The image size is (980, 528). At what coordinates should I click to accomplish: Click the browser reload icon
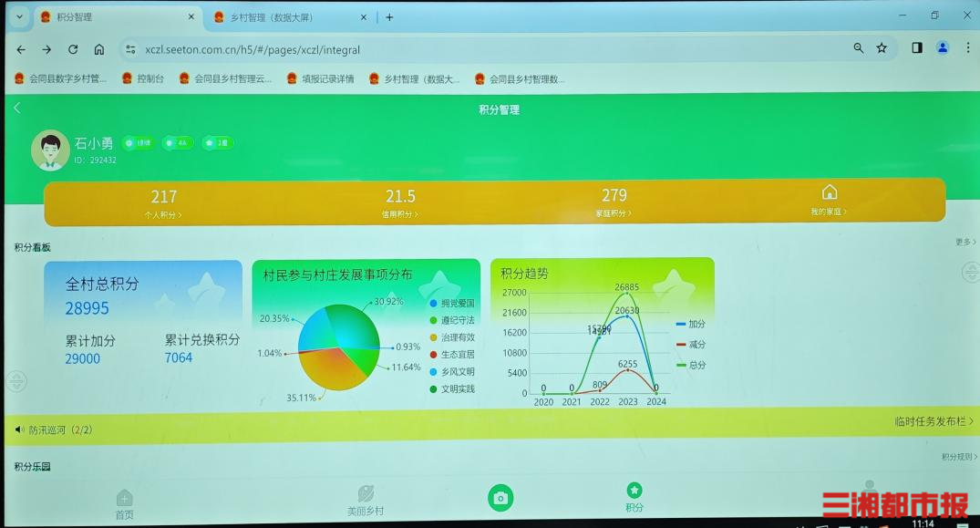73,49
